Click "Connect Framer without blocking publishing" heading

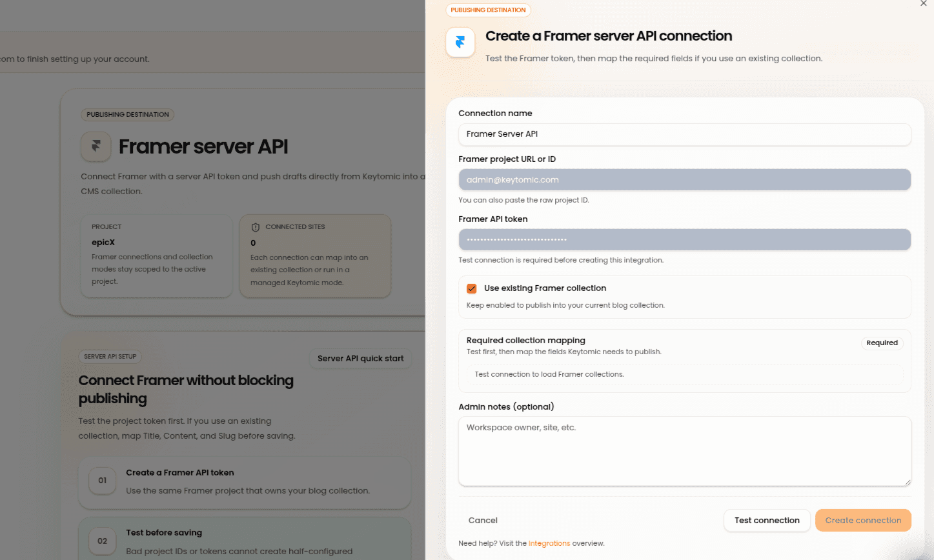[186, 390]
